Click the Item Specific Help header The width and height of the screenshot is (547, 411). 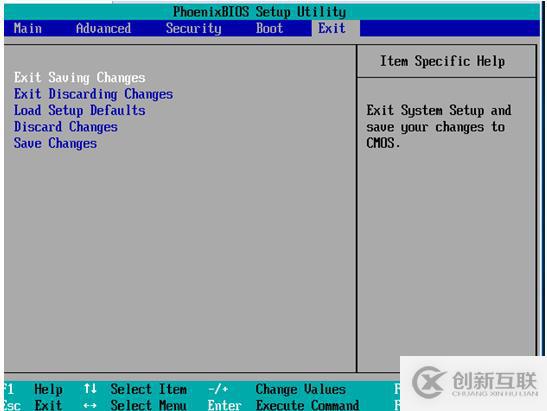pyautogui.click(x=442, y=61)
